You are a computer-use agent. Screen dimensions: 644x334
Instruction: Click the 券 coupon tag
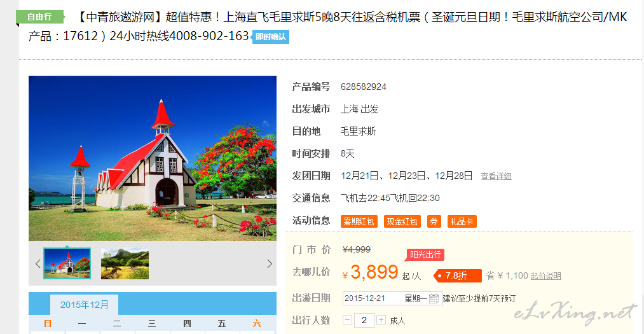pos(434,221)
